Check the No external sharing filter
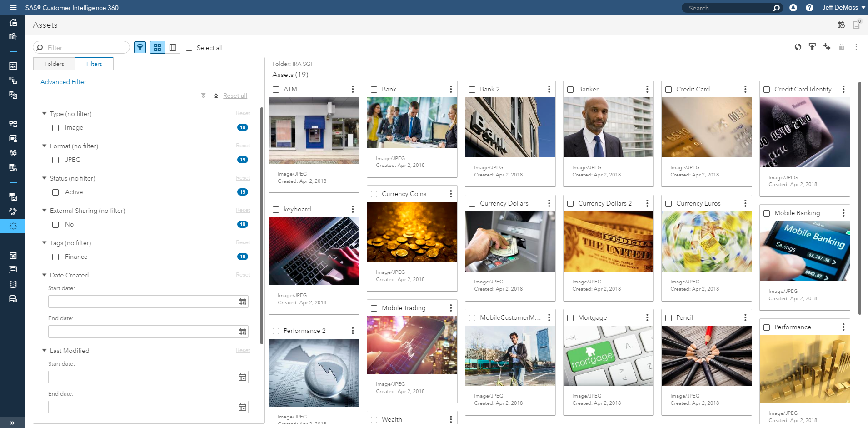 tap(55, 225)
